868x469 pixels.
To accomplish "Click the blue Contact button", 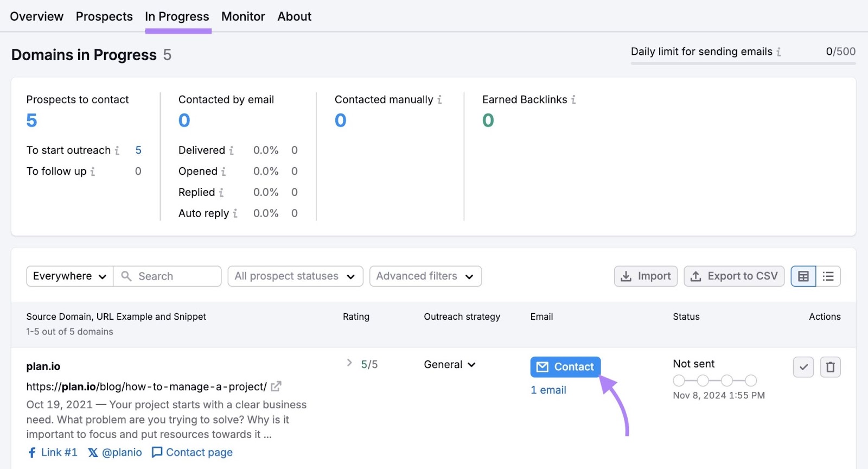I will [x=565, y=367].
